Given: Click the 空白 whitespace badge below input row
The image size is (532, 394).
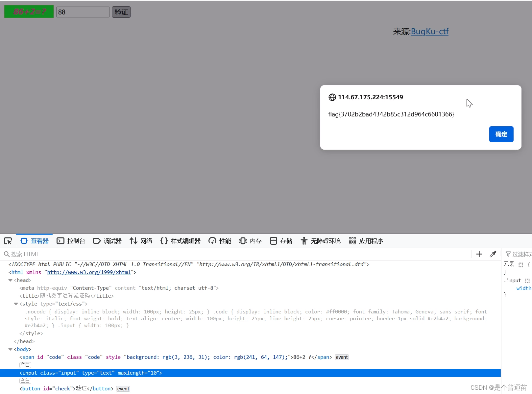Looking at the screenshot, I should pyautogui.click(x=25, y=381).
